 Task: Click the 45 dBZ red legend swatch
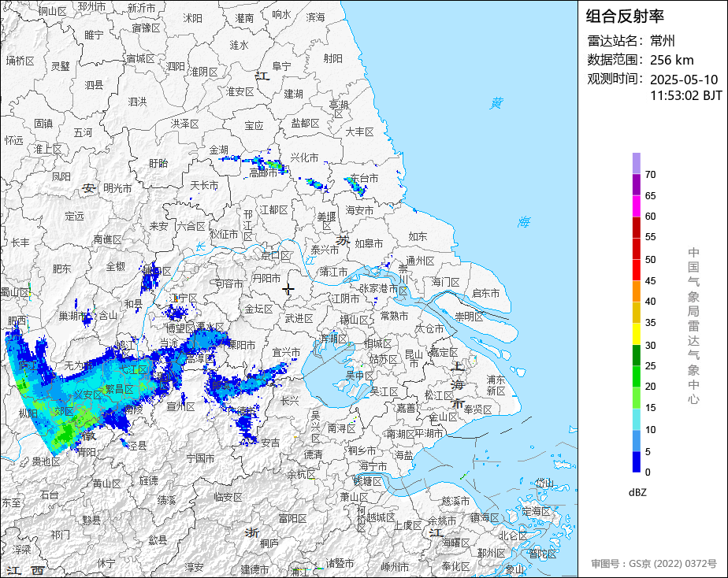point(636,270)
